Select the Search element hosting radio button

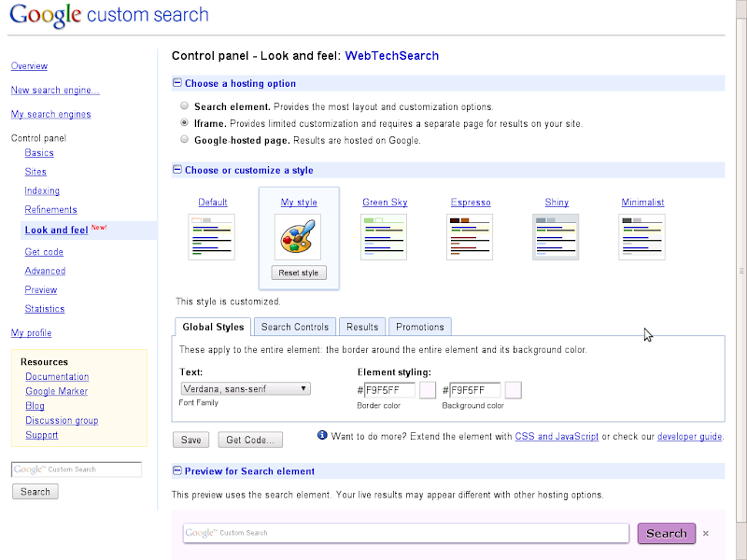tap(184, 106)
